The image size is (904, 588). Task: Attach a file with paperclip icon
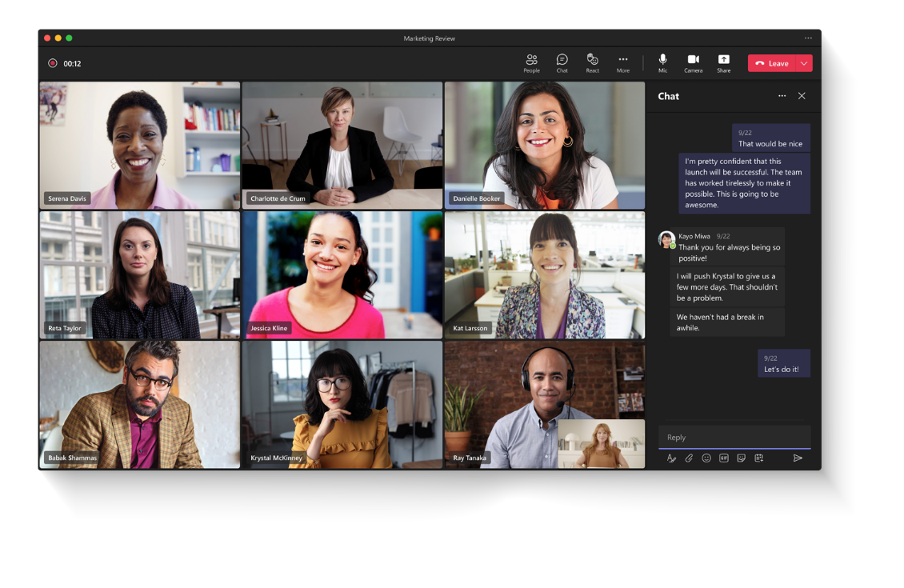[x=689, y=458]
